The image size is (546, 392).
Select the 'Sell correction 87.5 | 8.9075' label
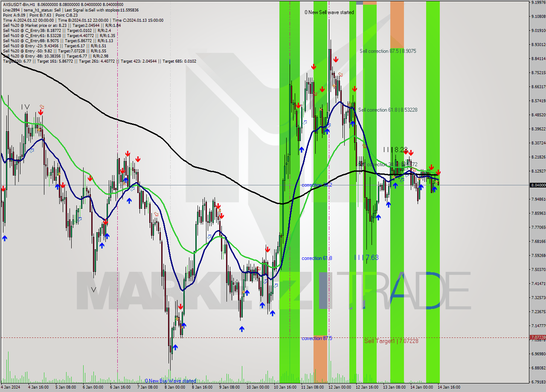pos(388,51)
